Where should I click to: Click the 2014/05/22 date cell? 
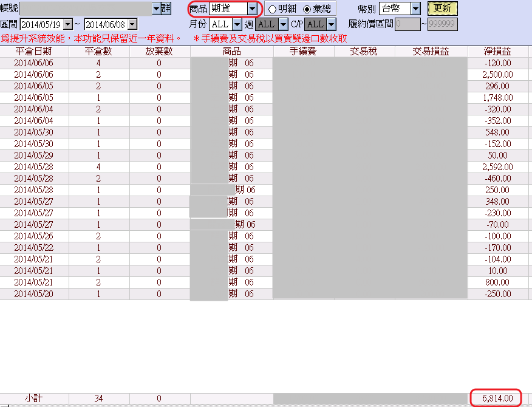point(34,248)
